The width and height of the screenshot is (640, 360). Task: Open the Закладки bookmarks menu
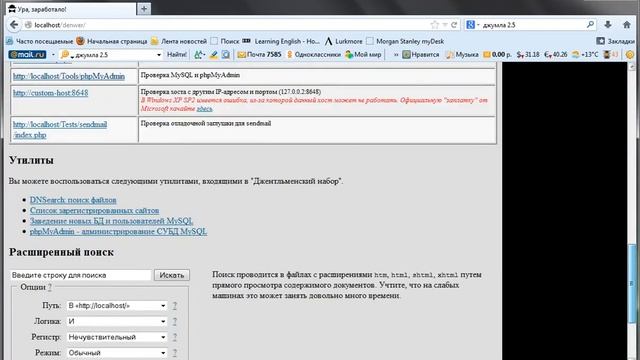[x=616, y=41]
